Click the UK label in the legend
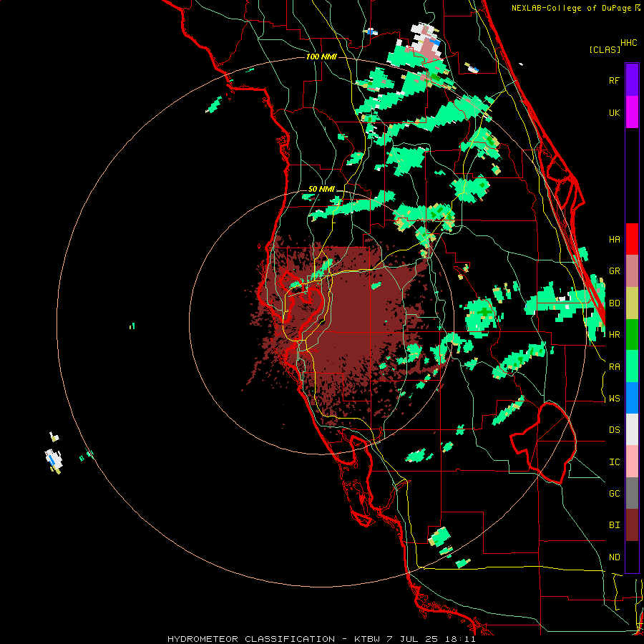 pos(614,112)
